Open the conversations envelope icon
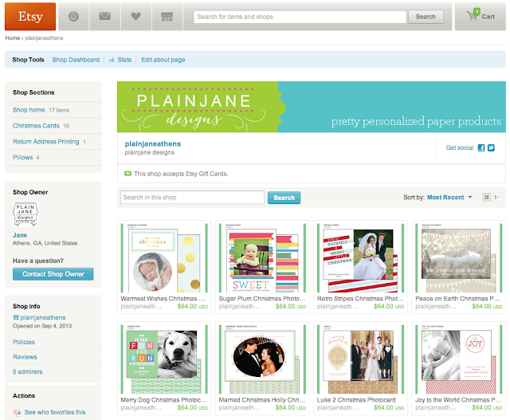The height and width of the screenshot is (420, 510). (x=104, y=16)
